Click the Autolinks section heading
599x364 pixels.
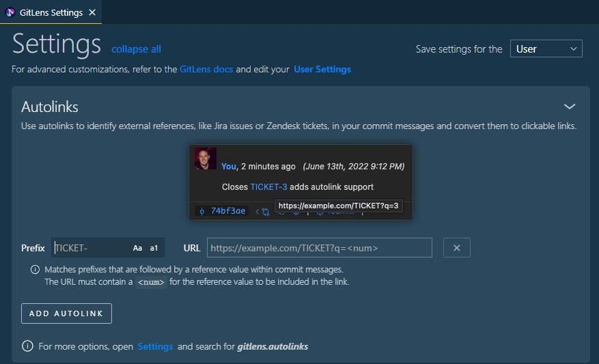50,107
